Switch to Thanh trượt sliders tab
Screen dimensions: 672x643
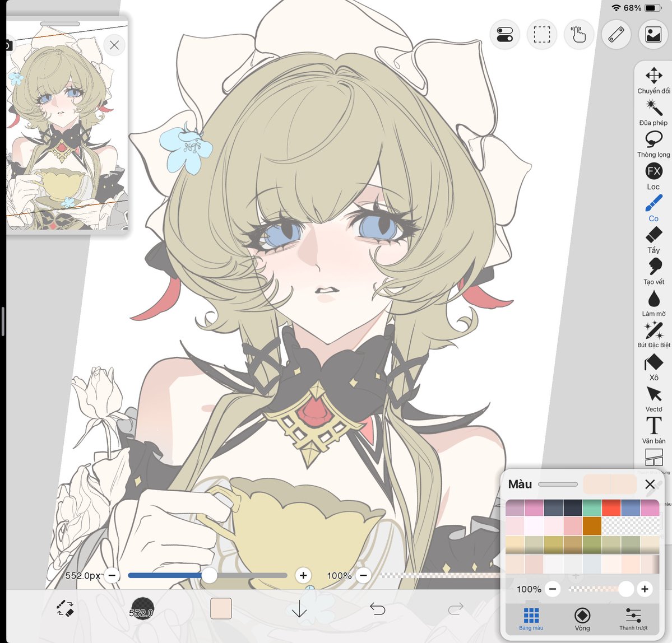[633, 619]
